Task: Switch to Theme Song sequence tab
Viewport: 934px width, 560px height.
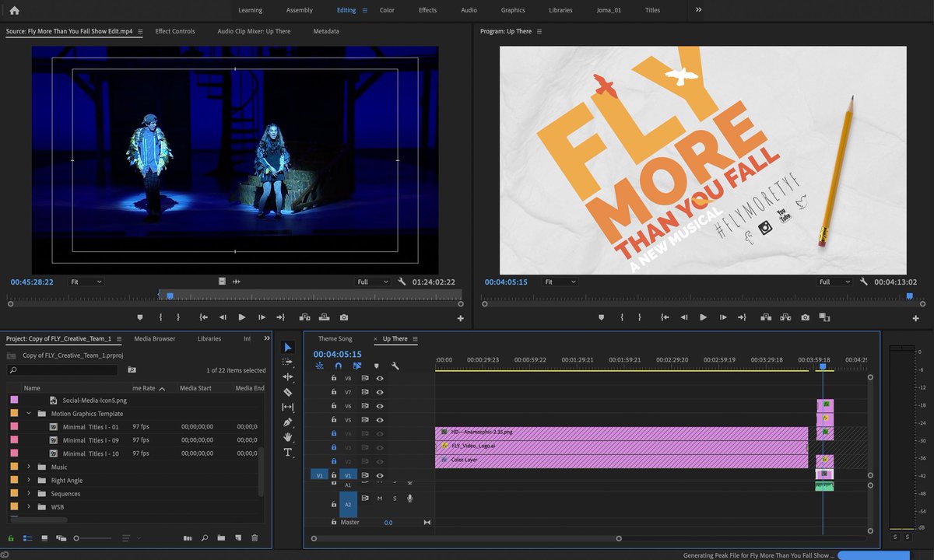Action: click(x=335, y=338)
